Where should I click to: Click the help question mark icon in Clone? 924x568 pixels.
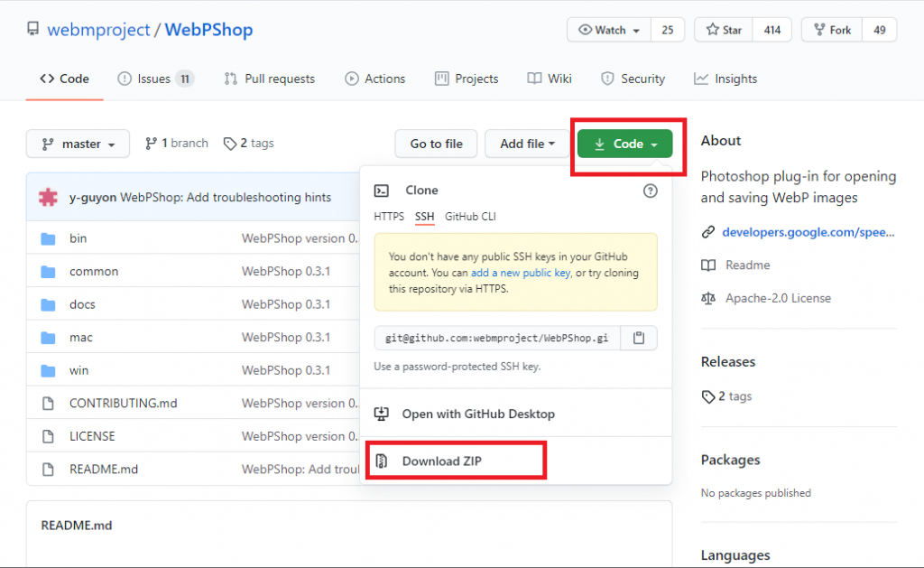650,191
